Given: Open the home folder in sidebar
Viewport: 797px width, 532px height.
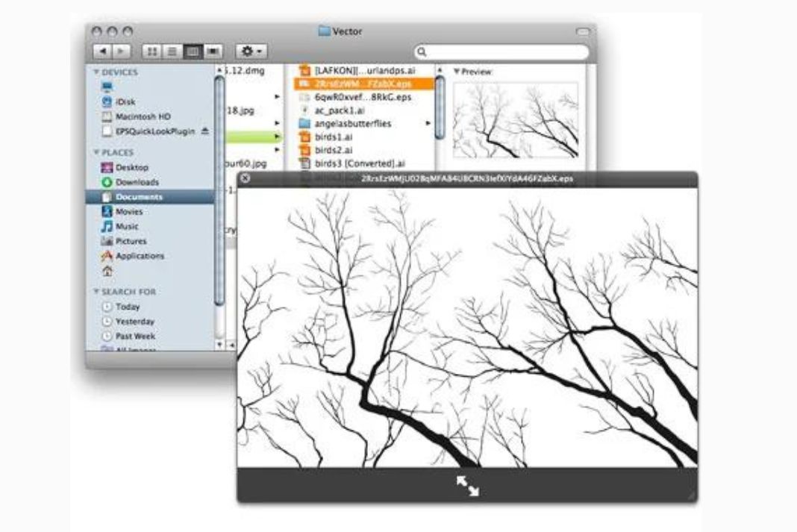Looking at the screenshot, I should [107, 271].
